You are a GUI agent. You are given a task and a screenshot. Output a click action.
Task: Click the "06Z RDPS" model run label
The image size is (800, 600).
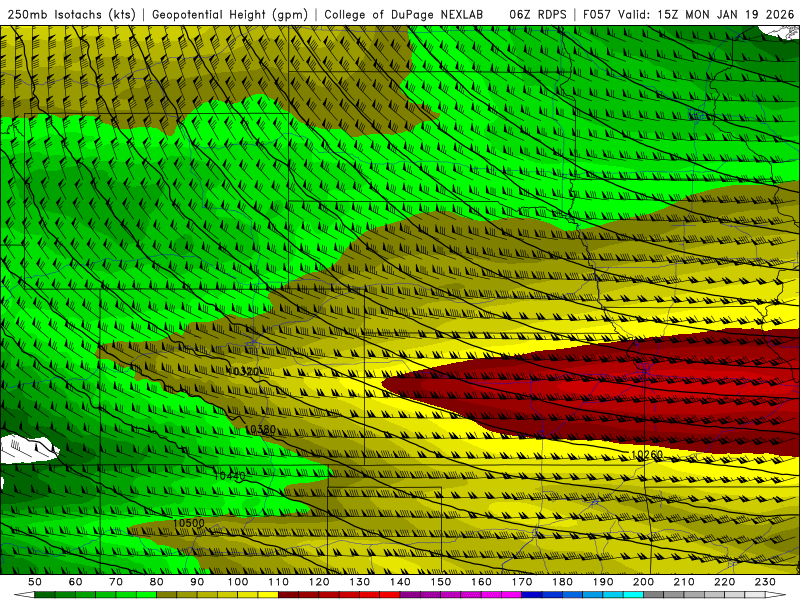point(538,15)
